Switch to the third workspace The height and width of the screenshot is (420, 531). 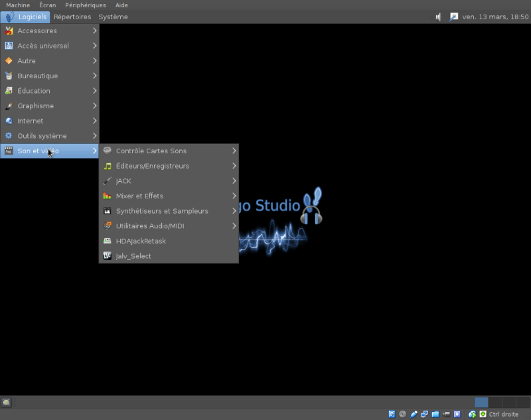509,402
